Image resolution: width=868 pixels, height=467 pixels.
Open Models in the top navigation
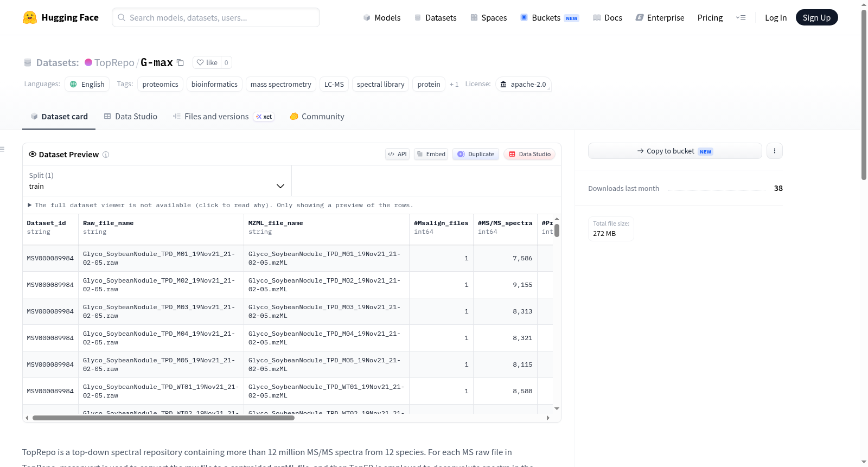(x=382, y=17)
